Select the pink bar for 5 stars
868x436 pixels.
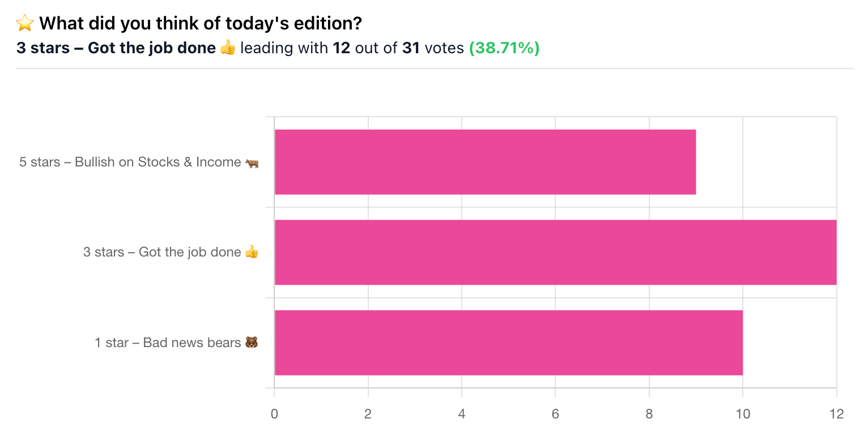click(485, 162)
